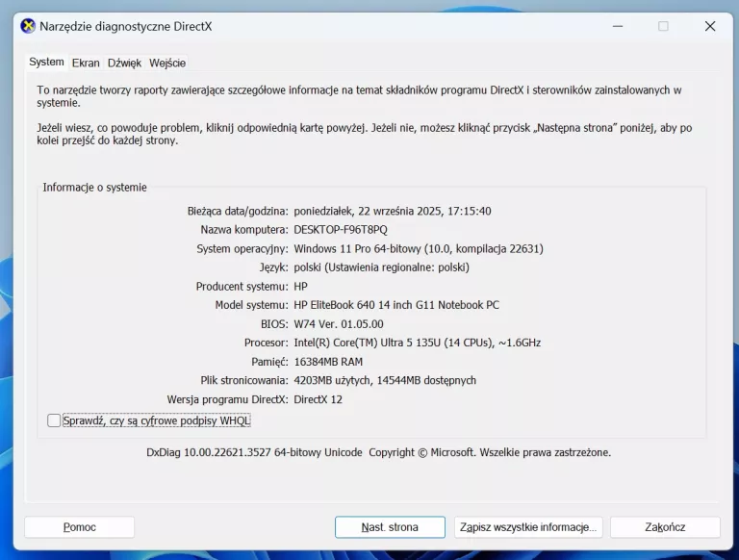The width and height of the screenshot is (739, 560).
Task: Click Zapisz wszystkie informacje button
Action: pos(528,527)
